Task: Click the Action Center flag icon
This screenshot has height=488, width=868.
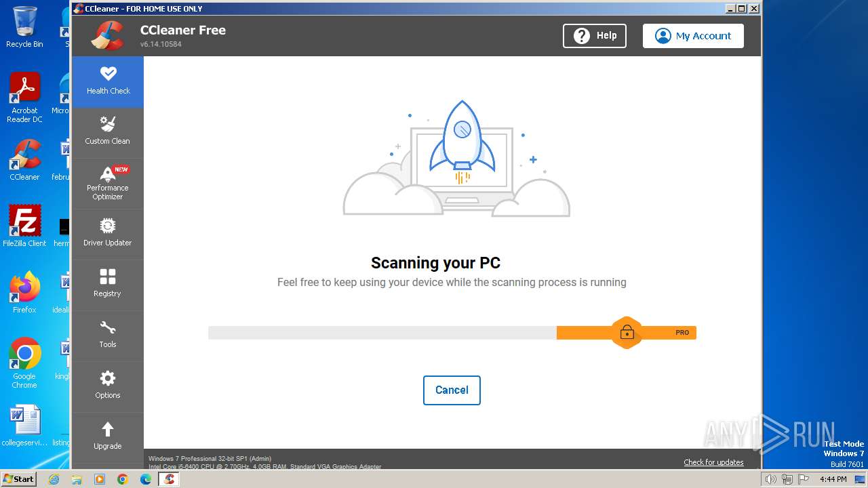Action: 804,479
